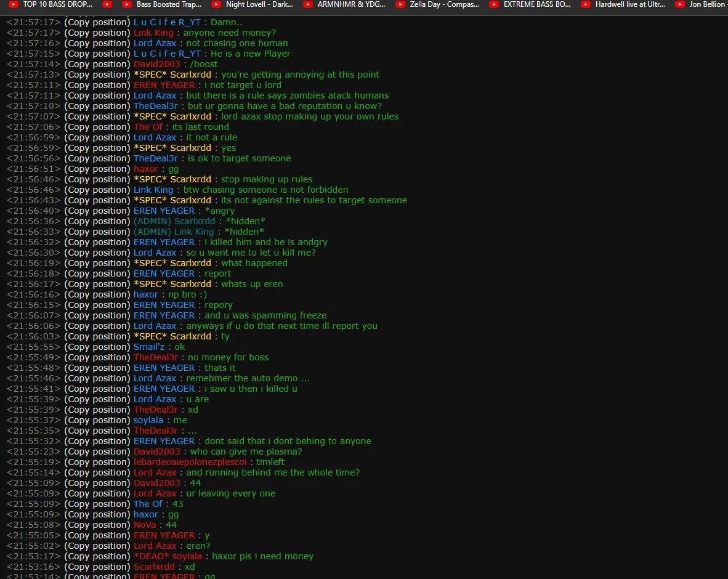Viewport: 728px width, 579px height.
Task: Click message 'it not a rule'
Action: pos(212,137)
